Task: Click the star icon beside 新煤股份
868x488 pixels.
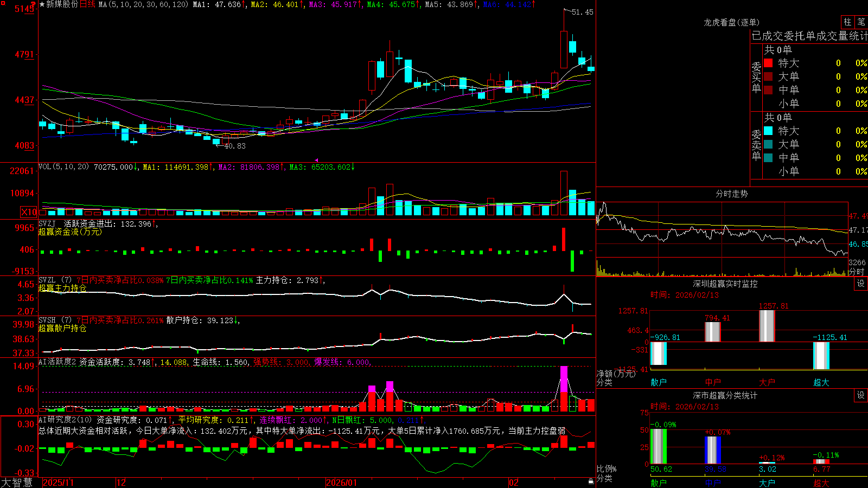Action: pyautogui.click(x=42, y=4)
